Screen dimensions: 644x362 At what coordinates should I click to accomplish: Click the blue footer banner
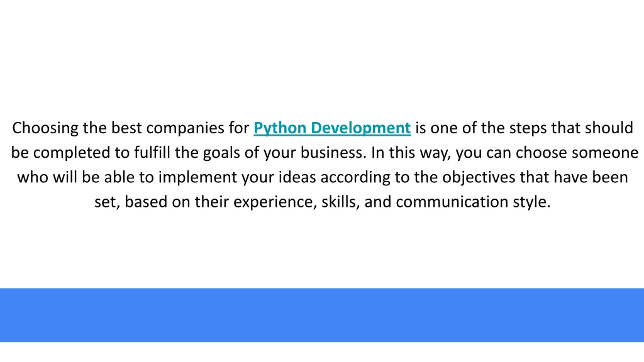tap(322, 315)
